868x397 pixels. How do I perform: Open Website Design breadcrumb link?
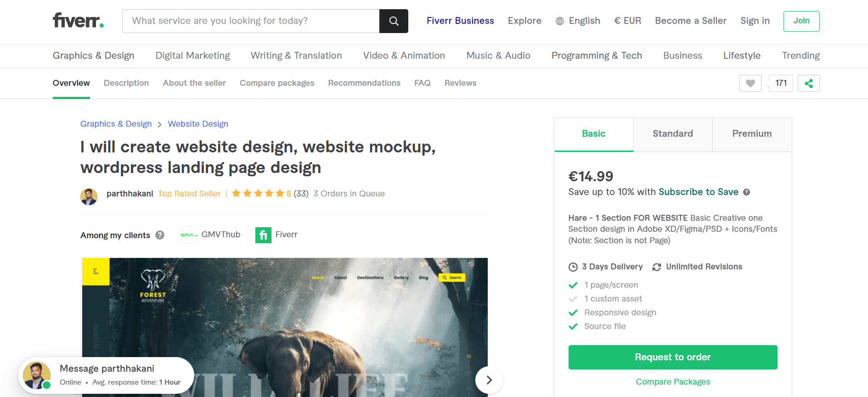click(x=198, y=124)
